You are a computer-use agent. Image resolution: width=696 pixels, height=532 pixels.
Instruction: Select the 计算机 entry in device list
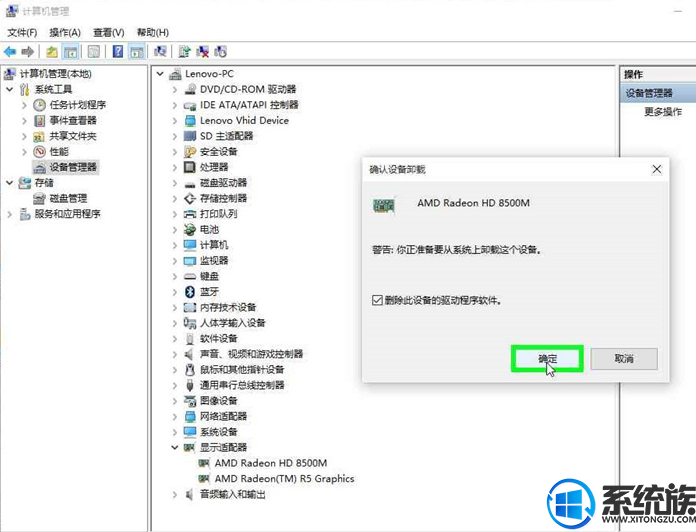[x=214, y=245]
